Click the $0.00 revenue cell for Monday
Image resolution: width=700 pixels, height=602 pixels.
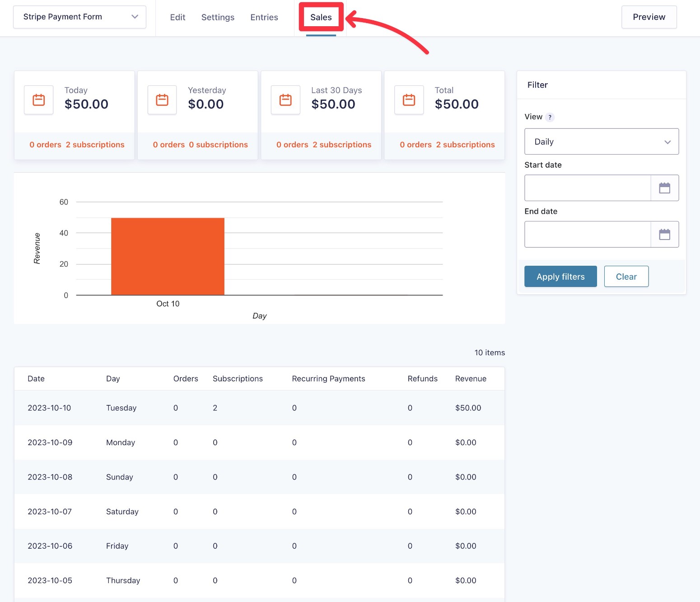click(466, 442)
